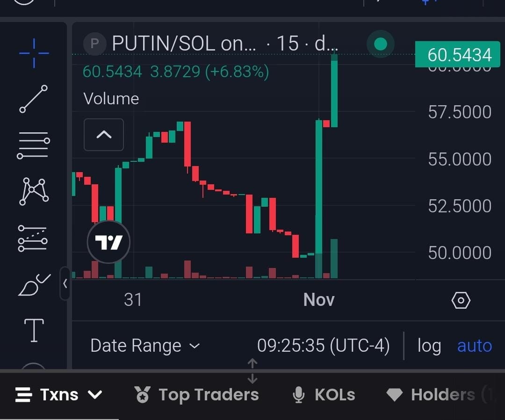Open chart settings hexagon gear icon
This screenshot has height=420, width=505.
pyautogui.click(x=461, y=300)
